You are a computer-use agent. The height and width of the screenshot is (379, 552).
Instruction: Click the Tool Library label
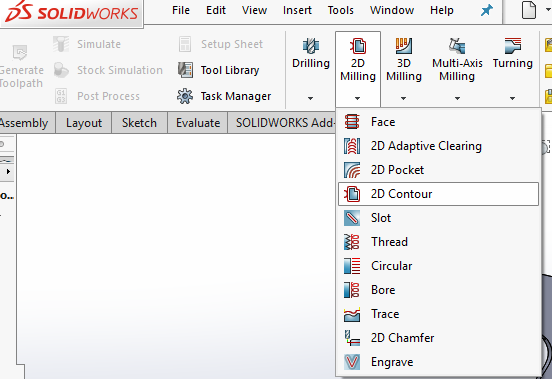click(230, 70)
